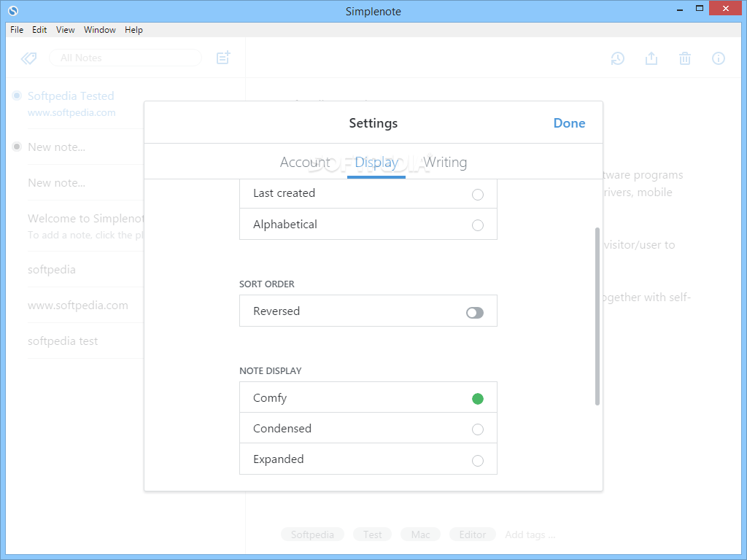Close settings with the Done button
The height and width of the screenshot is (560, 747).
coord(569,122)
